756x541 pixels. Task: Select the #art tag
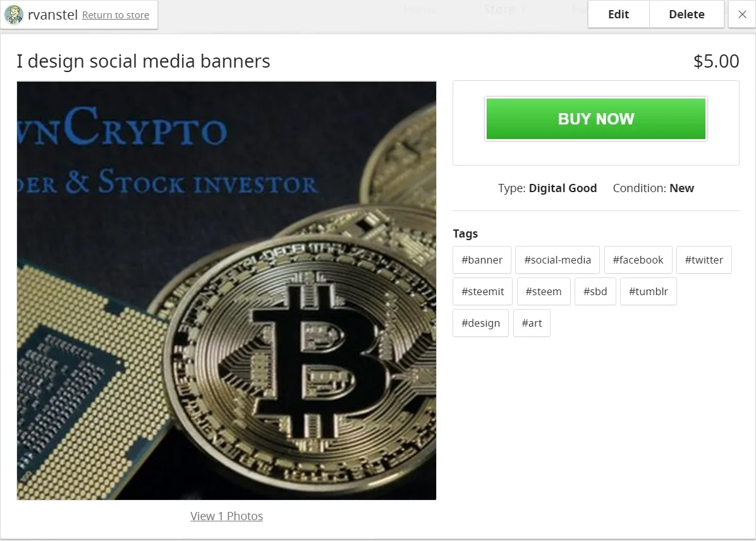coord(532,323)
